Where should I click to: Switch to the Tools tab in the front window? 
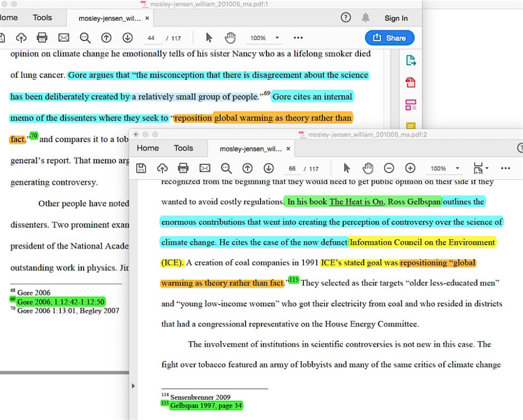[x=183, y=148]
